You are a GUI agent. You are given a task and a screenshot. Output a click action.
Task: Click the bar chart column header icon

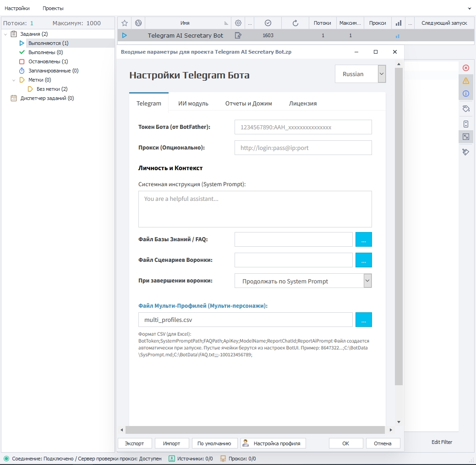[x=399, y=23]
